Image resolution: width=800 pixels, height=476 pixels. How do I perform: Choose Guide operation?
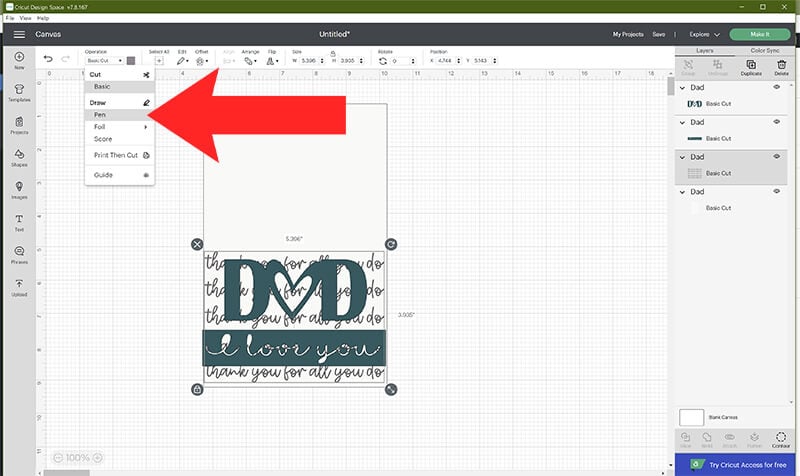click(x=120, y=175)
